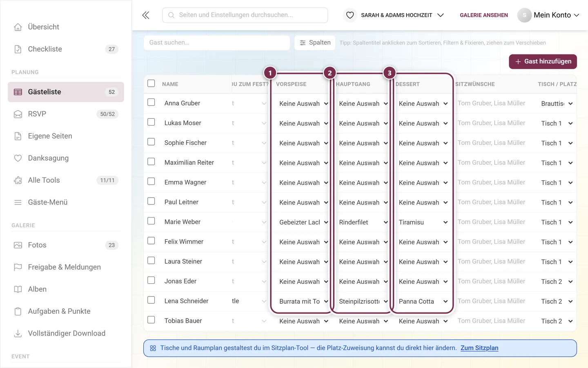
Task: Expand the Sarah & Adams Hochzeit selector
Action: (402, 15)
